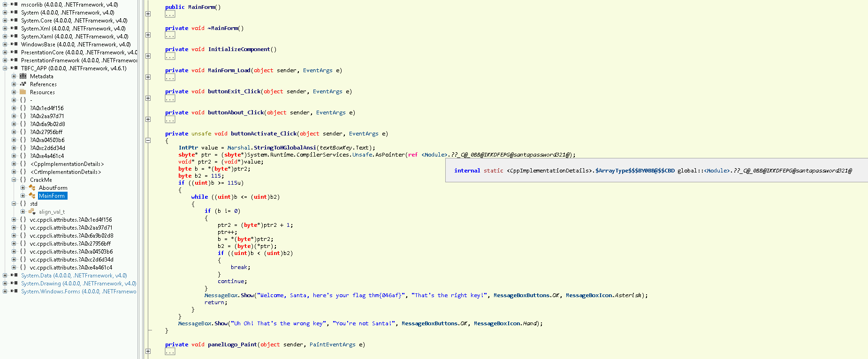Click the collapsed '...' box under buttonExit_Click
Viewport: 868px width, 359px height.
(x=170, y=98)
